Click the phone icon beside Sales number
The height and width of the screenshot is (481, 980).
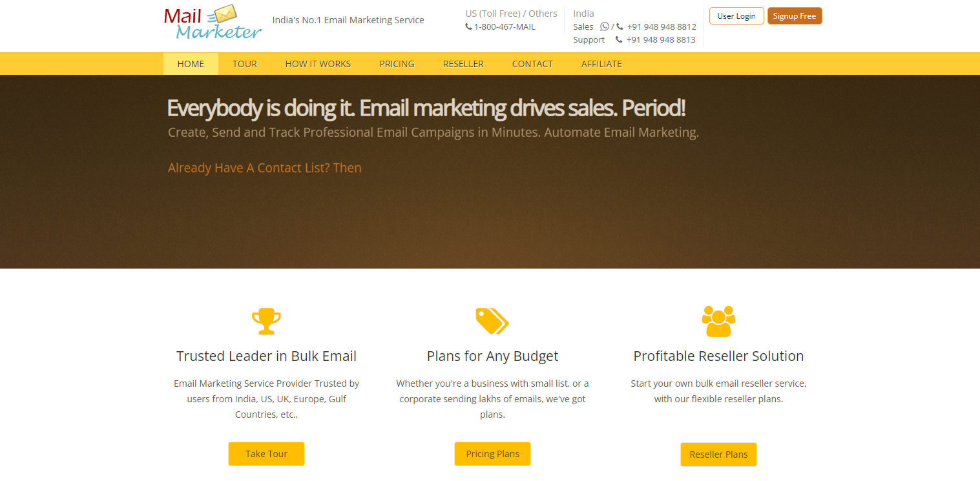pos(618,26)
